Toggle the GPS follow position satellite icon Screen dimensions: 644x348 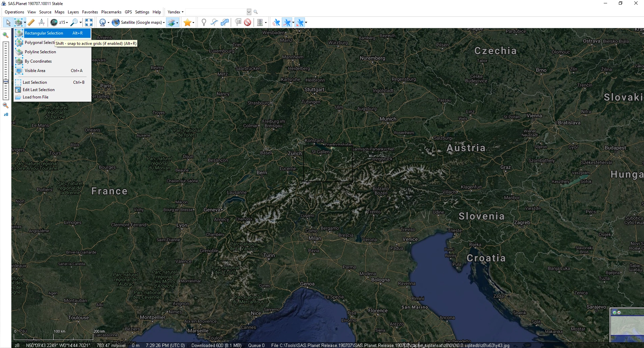300,22
